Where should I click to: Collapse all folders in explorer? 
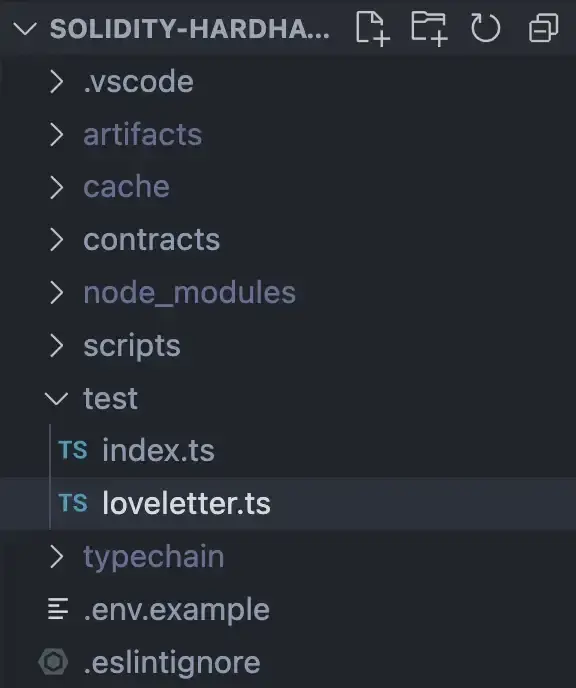click(x=544, y=28)
